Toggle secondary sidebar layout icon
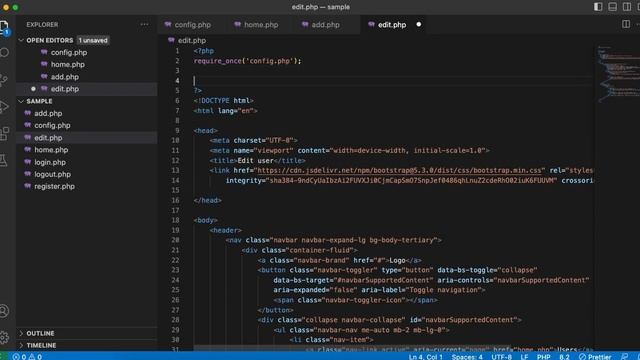Screen dimensions: 640x360 pyautogui.click(x=627, y=7)
